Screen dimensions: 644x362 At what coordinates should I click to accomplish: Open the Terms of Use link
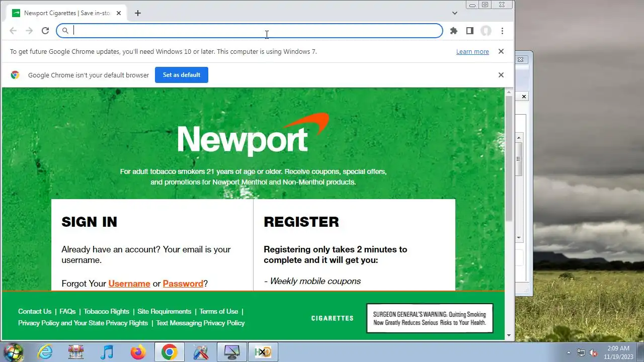pyautogui.click(x=219, y=311)
